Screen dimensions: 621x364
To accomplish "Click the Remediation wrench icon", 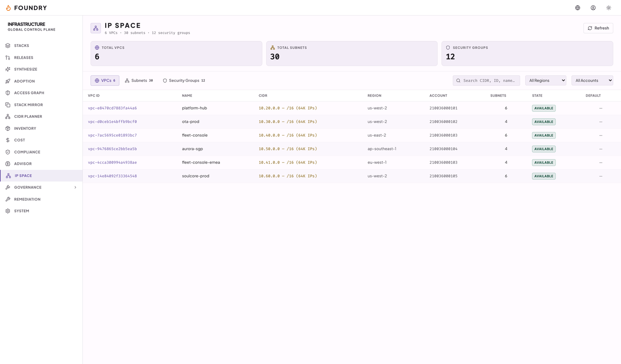I will pos(8,199).
